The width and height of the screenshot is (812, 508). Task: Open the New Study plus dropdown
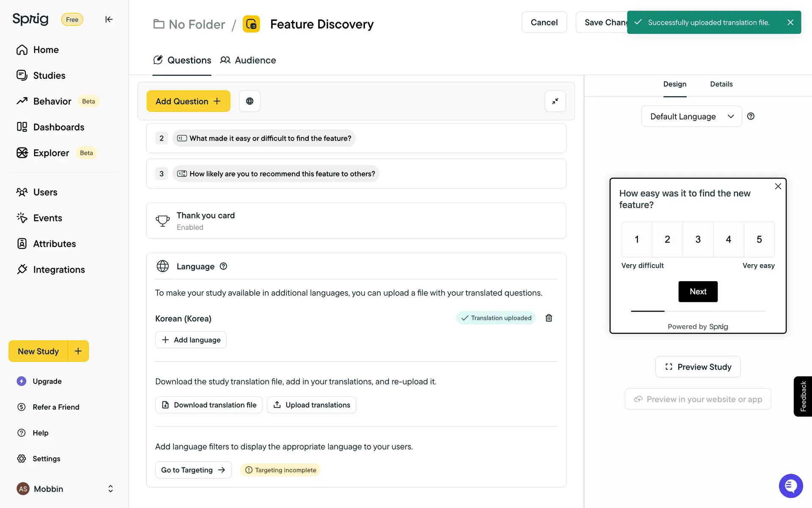(x=78, y=351)
